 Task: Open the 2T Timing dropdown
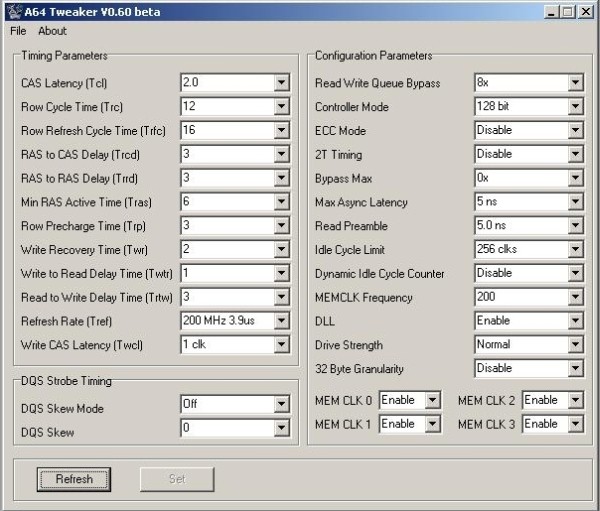pyautogui.click(x=575, y=154)
